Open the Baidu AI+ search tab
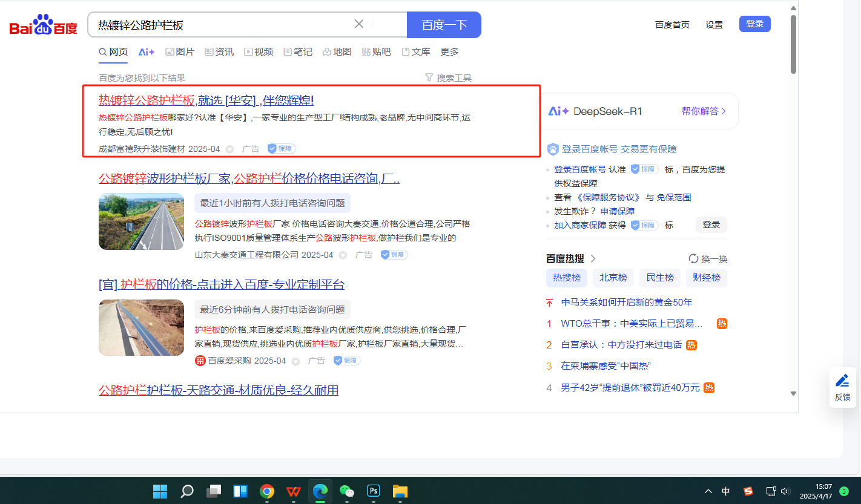 point(147,52)
